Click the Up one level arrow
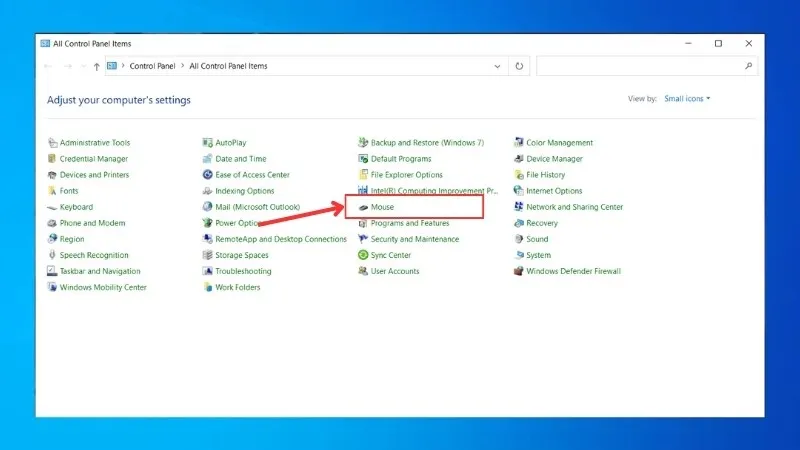Screen dimensions: 800x450 click(96, 67)
